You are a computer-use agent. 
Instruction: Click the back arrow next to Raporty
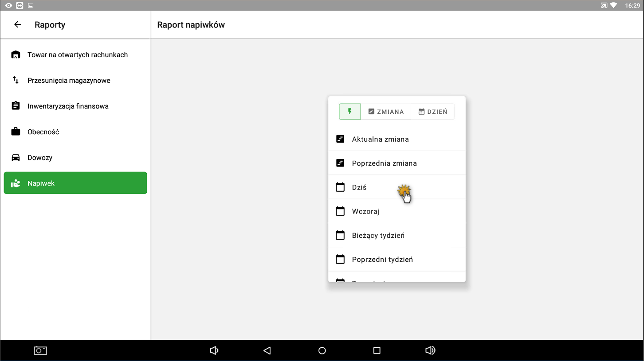point(17,25)
